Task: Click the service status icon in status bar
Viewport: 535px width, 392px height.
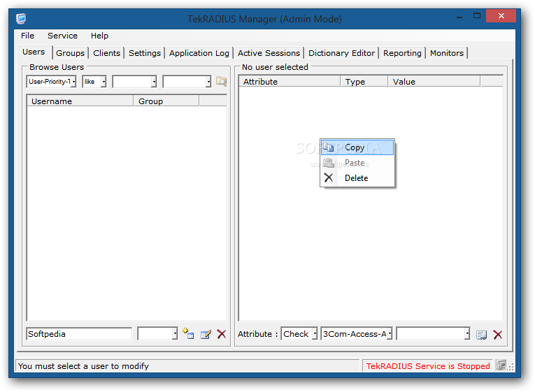Action: pyautogui.click(x=501, y=365)
